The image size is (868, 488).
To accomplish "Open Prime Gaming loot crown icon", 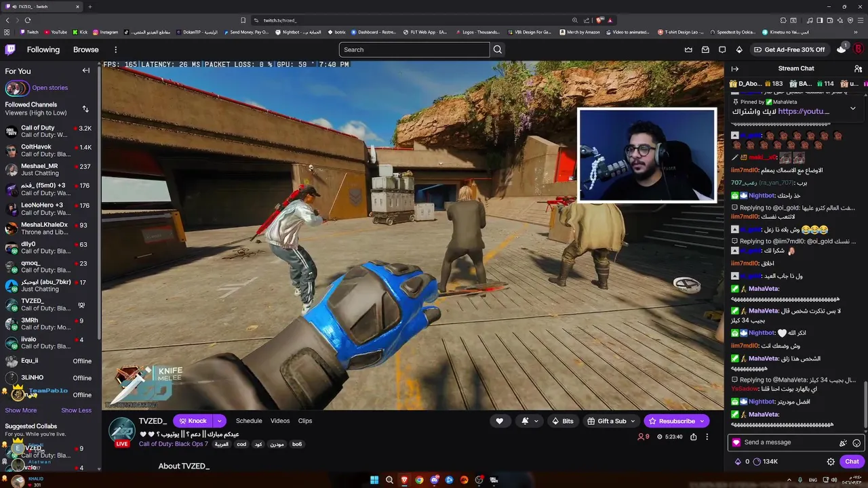I will pyautogui.click(x=688, y=49).
